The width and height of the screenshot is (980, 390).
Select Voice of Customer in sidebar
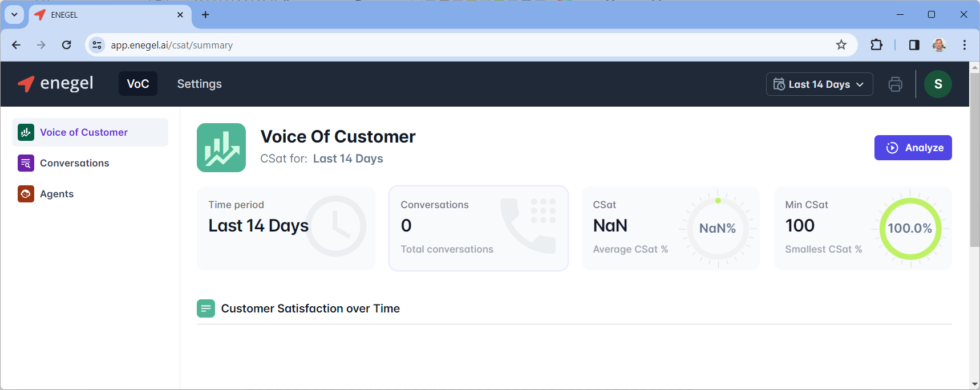90,132
